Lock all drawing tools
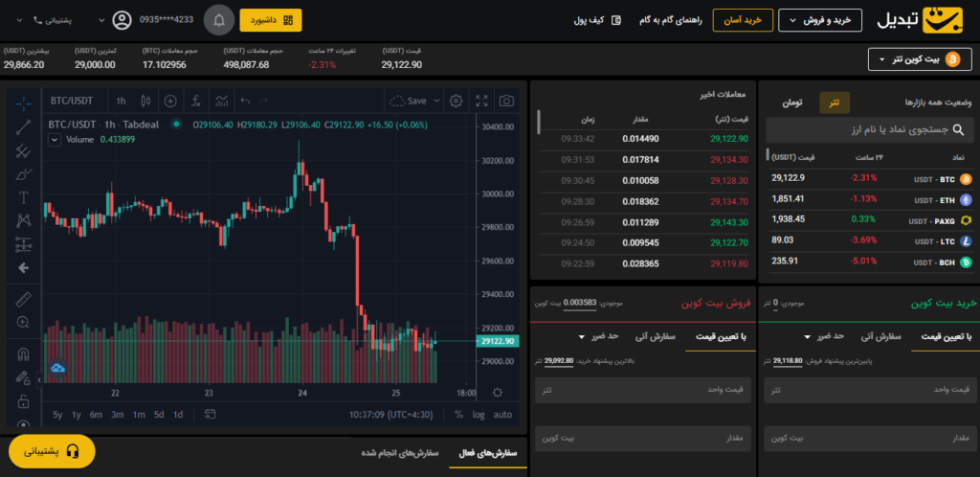 click(x=24, y=400)
